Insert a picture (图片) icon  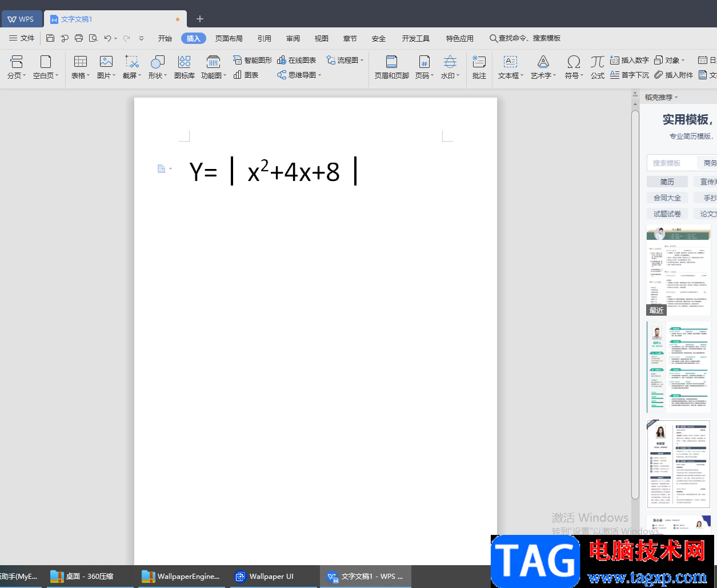(106, 61)
